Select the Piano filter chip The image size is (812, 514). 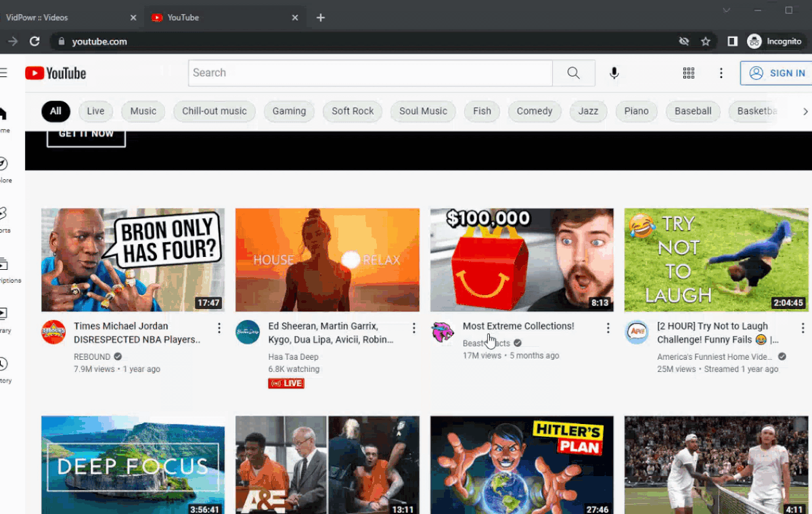tap(636, 111)
